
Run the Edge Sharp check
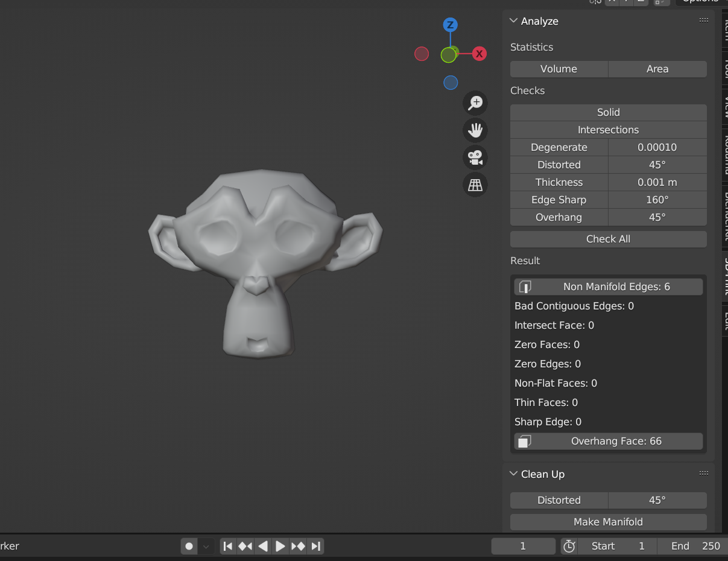point(559,200)
